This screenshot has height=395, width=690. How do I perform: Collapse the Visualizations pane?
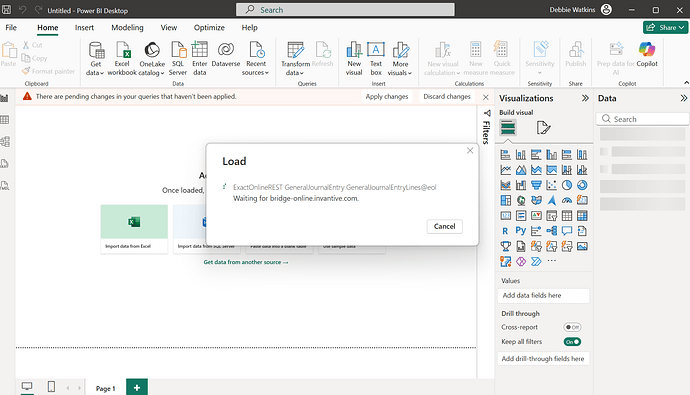(585, 98)
